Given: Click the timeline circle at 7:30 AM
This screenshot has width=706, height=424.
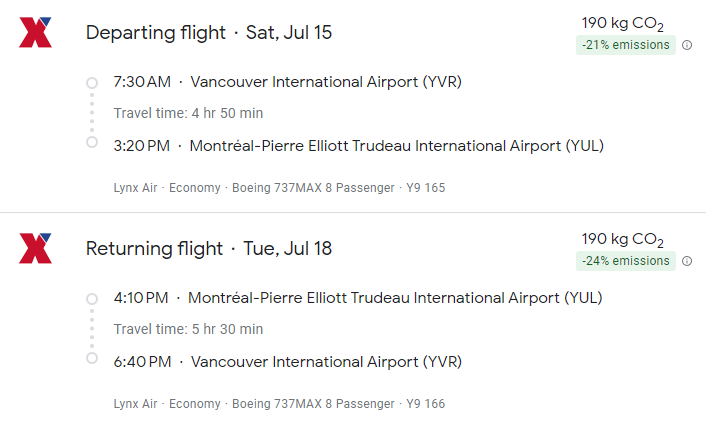Looking at the screenshot, I should [x=92, y=82].
